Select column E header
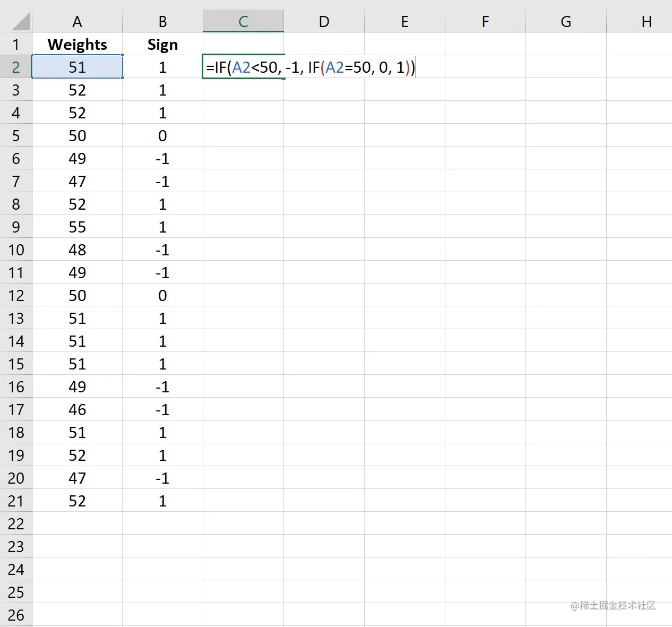Viewport: 672px width, 627px height. click(x=404, y=22)
